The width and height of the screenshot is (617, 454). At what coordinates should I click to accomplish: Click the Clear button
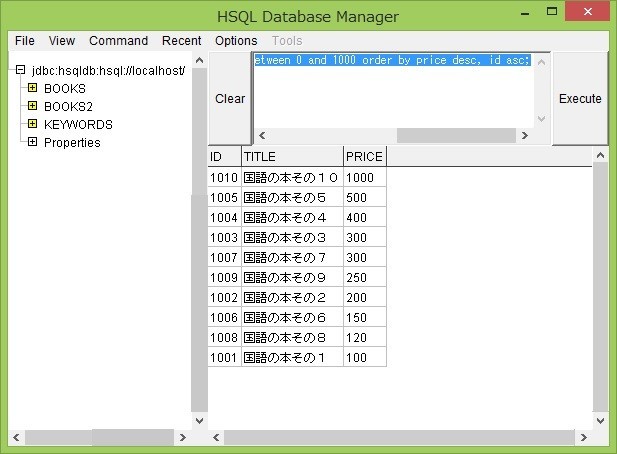(x=230, y=98)
